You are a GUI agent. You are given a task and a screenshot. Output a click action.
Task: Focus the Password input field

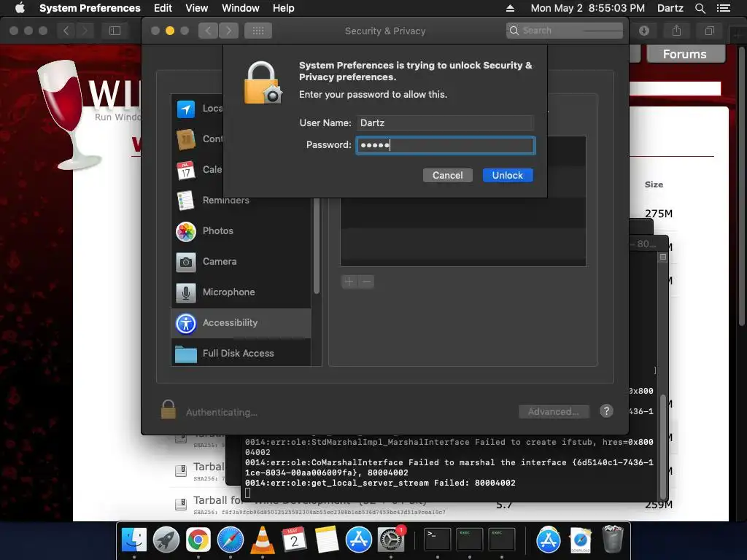pyautogui.click(x=446, y=145)
